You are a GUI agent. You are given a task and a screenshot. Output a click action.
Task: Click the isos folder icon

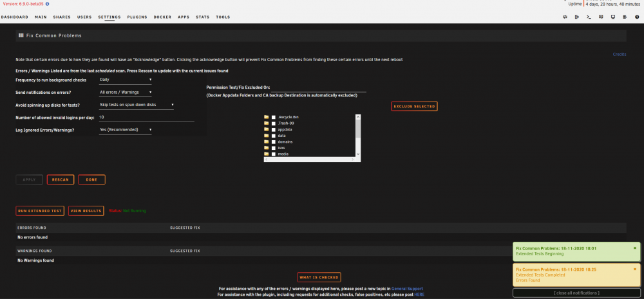coord(267,148)
